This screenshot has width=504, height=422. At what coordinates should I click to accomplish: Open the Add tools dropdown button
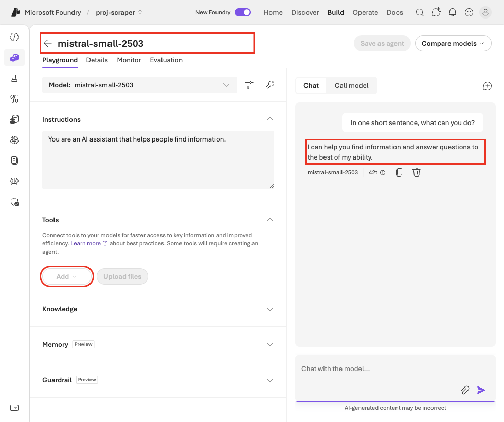pyautogui.click(x=67, y=277)
